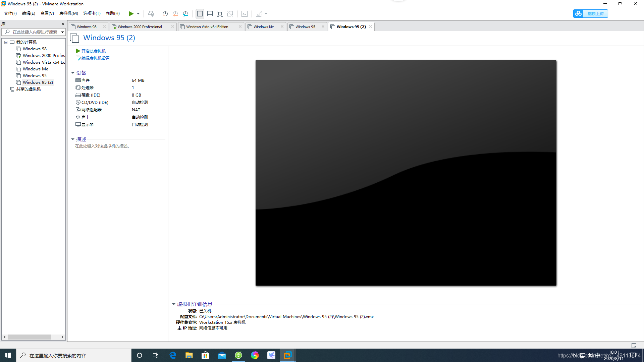Image resolution: width=644 pixels, height=362 pixels.
Task: Toggle the library sidebar view icon
Action: [200, 14]
